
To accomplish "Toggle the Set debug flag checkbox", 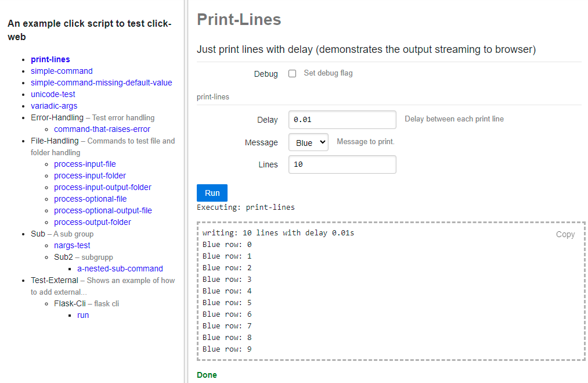I will pyautogui.click(x=293, y=74).
